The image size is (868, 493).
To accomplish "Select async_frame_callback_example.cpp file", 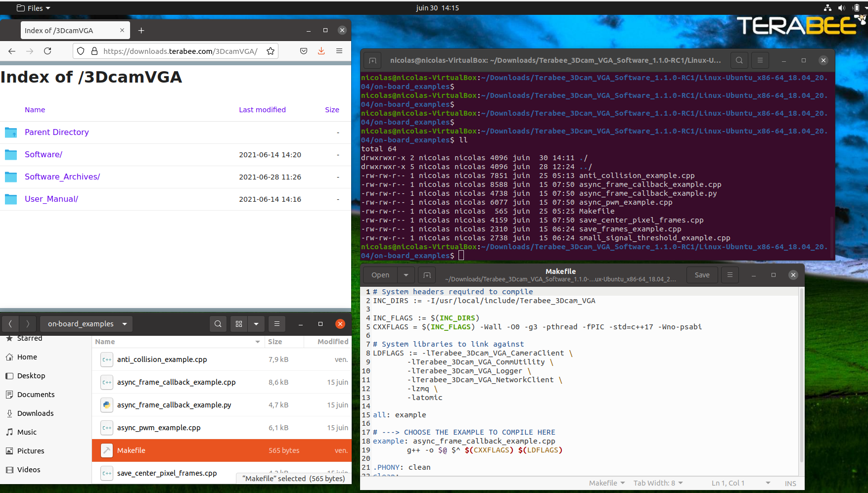I will (x=222, y=382).
